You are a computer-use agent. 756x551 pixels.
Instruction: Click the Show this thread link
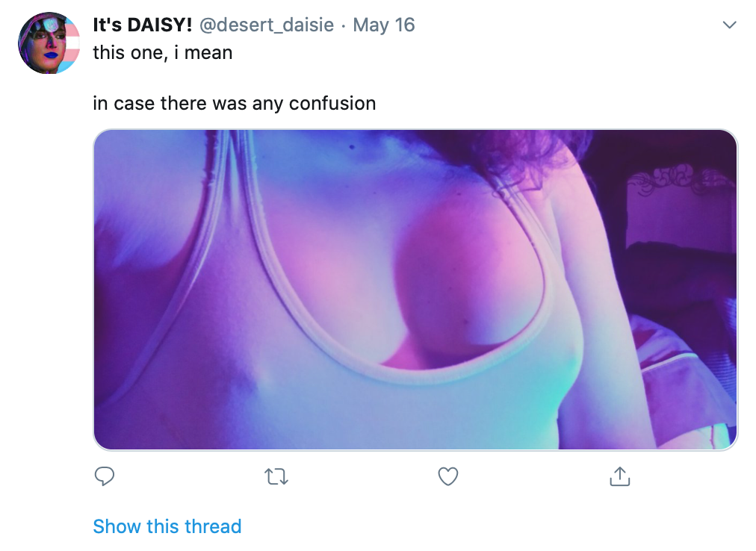(x=167, y=526)
